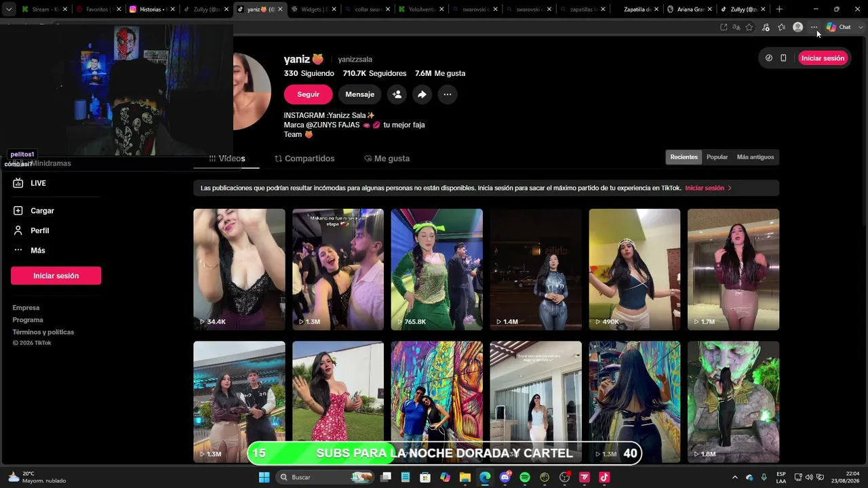Open the video with 1.4M views
Viewport: 868px width, 488px height.
536,269
